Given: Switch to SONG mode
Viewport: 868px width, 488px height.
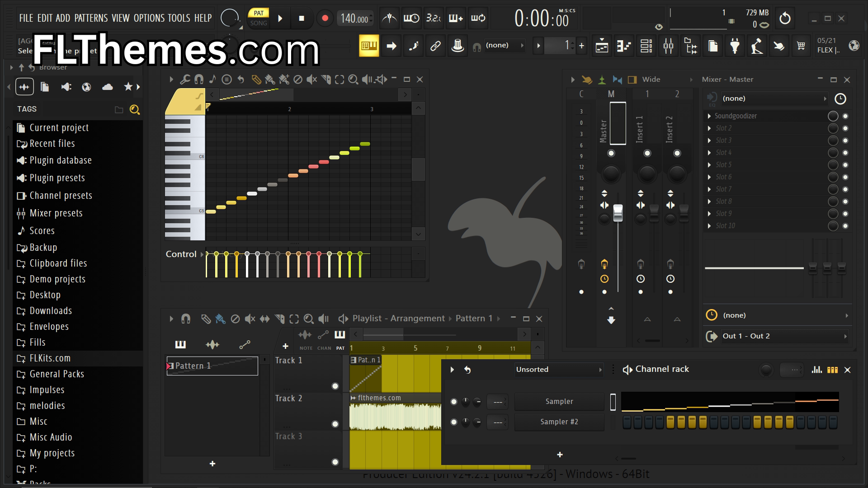Looking at the screenshot, I should pyautogui.click(x=259, y=23).
